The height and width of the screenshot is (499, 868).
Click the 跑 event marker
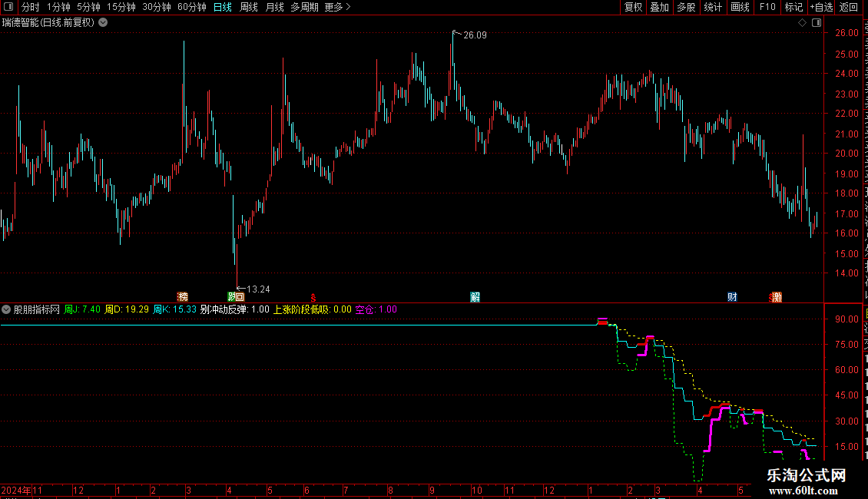coord(232,297)
